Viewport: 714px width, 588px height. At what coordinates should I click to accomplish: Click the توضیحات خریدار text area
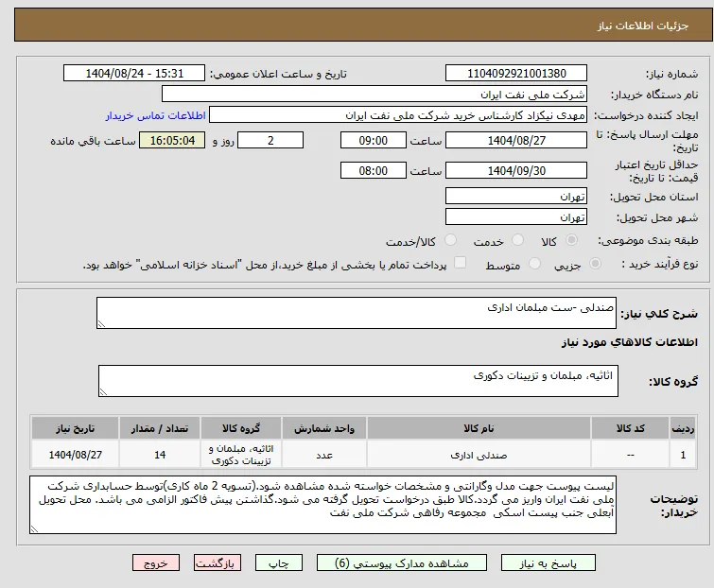(x=322, y=505)
